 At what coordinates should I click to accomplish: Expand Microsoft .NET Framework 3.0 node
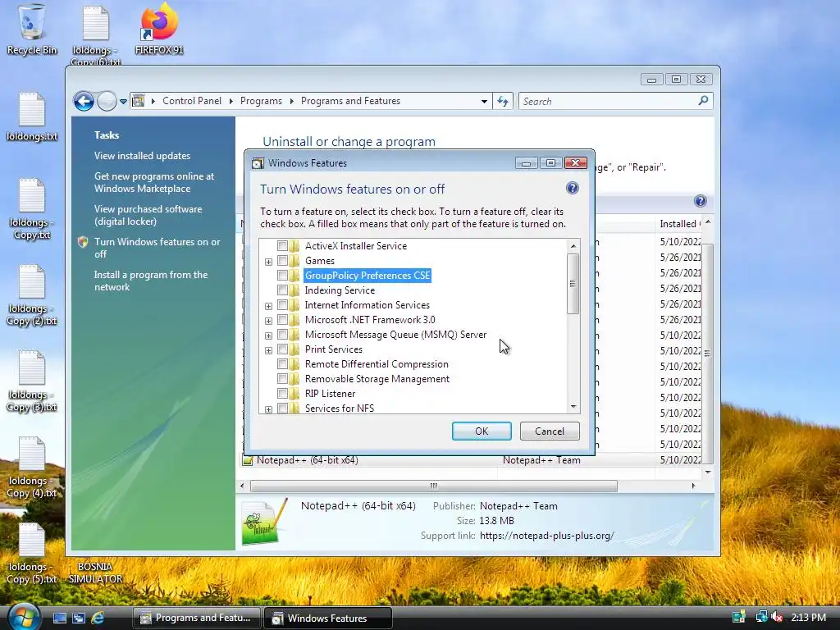[x=268, y=321]
